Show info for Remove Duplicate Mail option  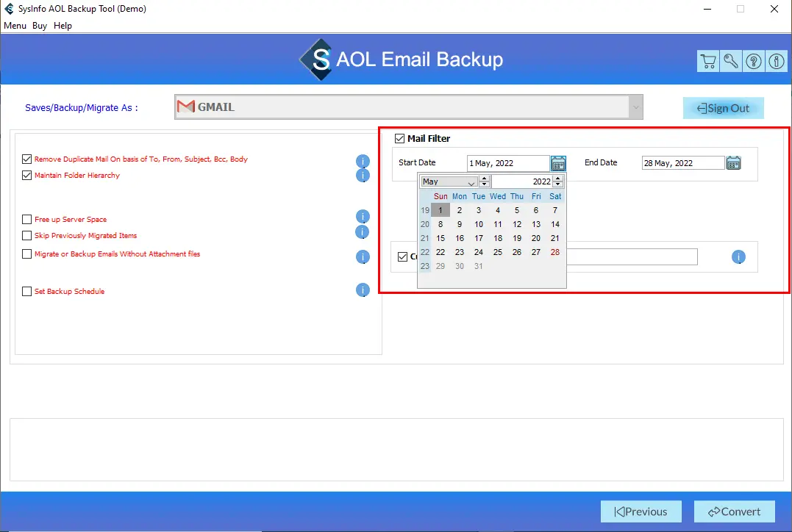click(x=363, y=161)
